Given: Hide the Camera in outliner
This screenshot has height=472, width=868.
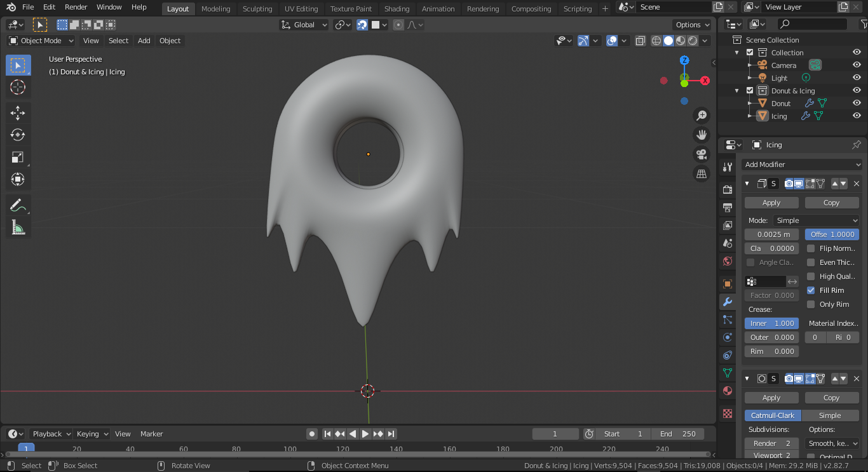Looking at the screenshot, I should point(857,65).
